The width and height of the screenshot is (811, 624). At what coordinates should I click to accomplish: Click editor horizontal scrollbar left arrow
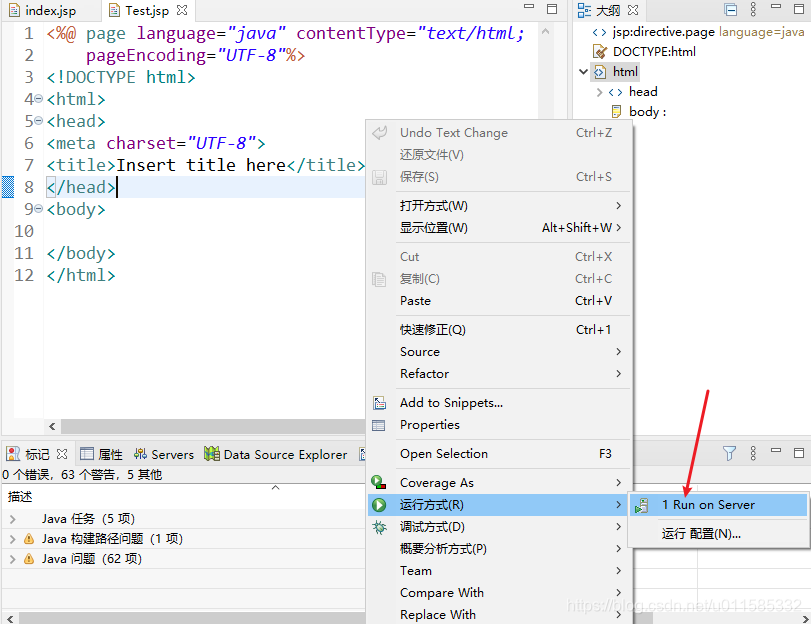pyautogui.click(x=52, y=426)
